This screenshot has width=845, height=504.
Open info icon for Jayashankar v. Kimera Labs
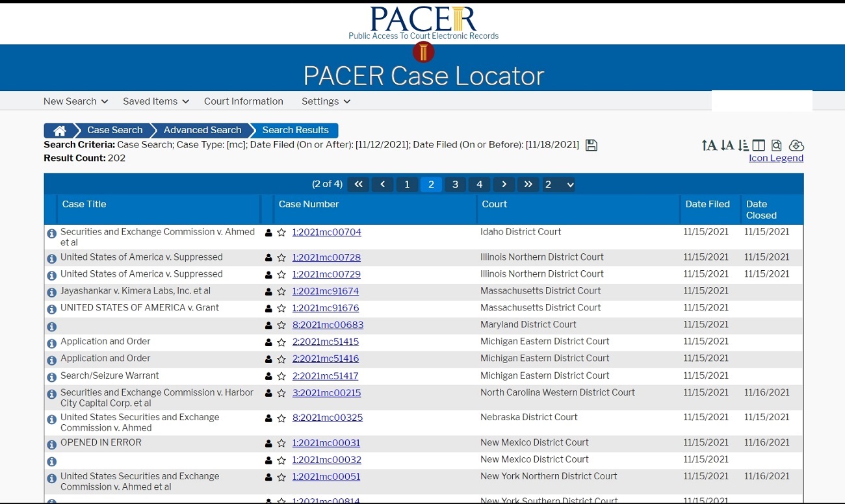52,292
